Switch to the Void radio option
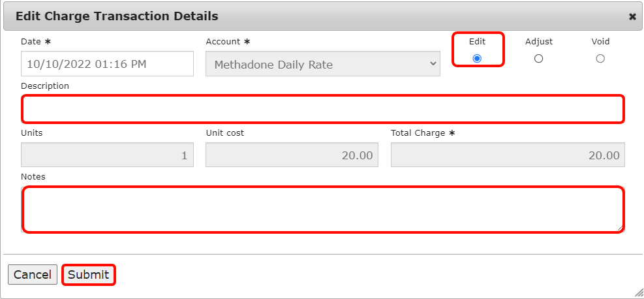The image size is (644, 299). tap(600, 59)
